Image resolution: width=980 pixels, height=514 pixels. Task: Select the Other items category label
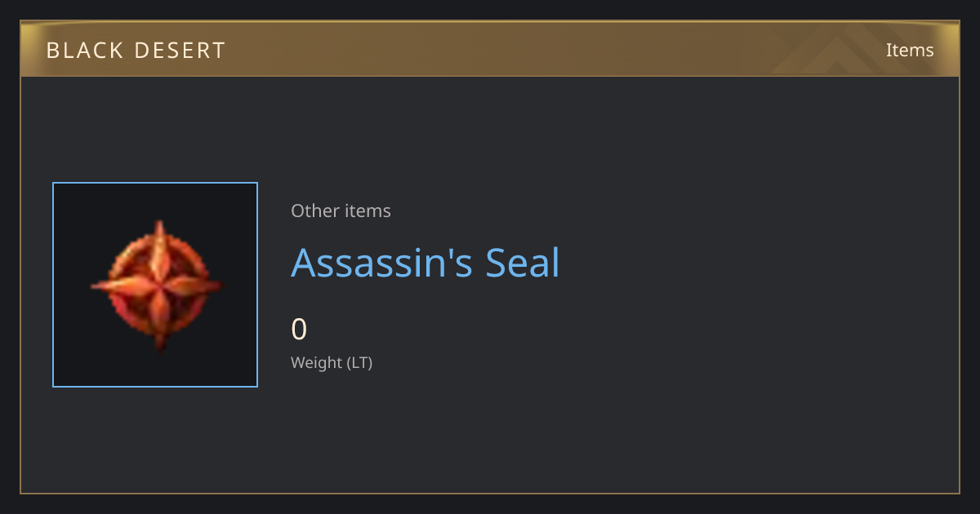341,210
